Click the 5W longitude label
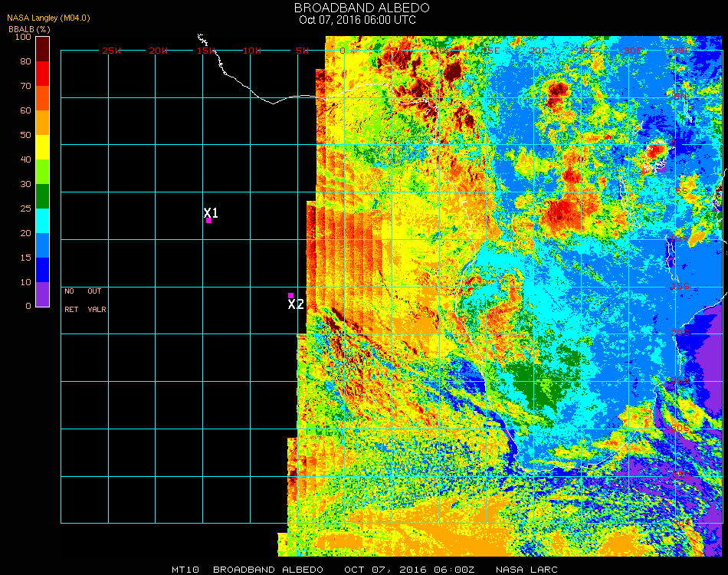 point(302,51)
